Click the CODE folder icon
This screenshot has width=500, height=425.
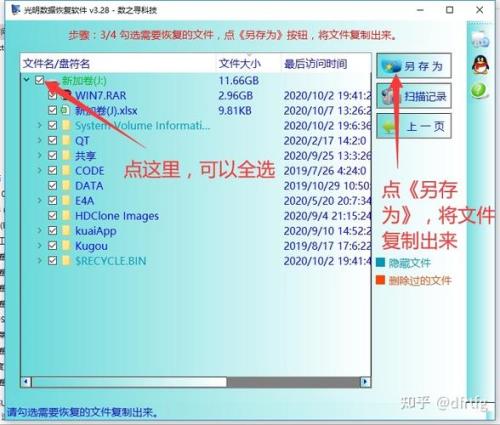tap(66, 170)
